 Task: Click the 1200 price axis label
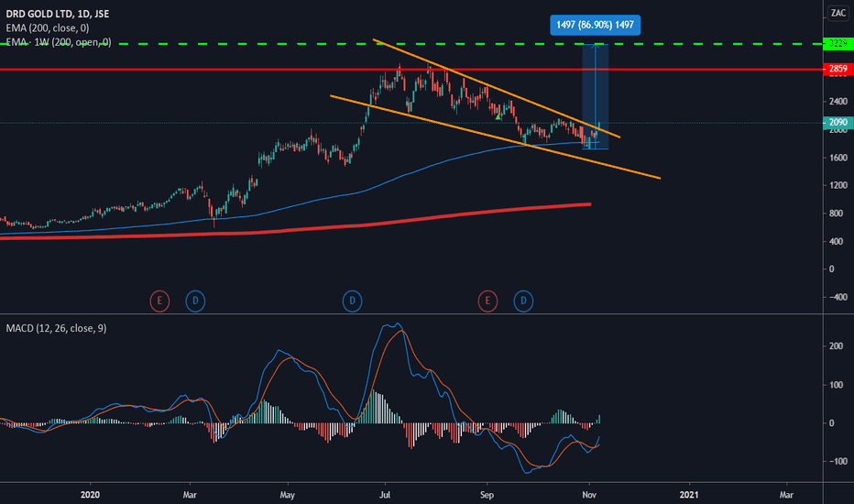[x=838, y=185]
